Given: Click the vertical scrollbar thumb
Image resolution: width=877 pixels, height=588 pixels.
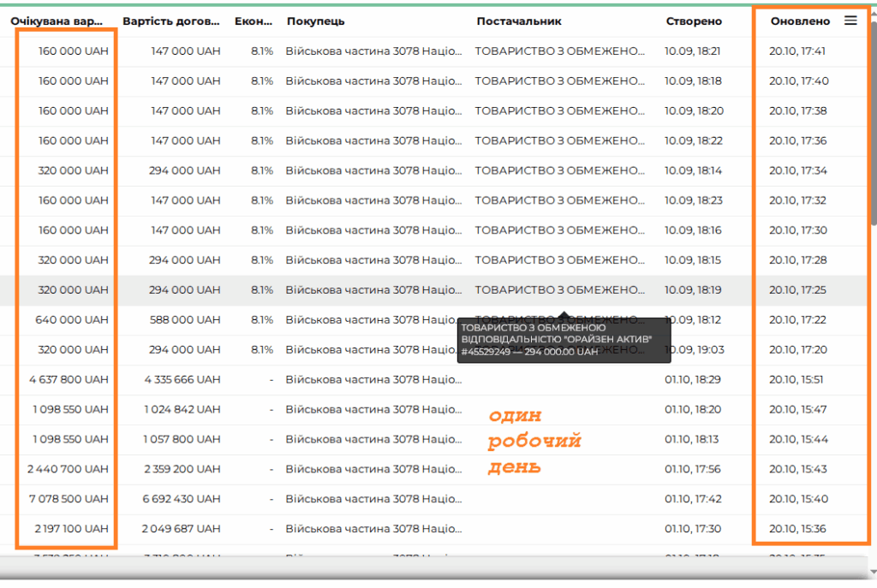Looking at the screenshot, I should pyautogui.click(x=873, y=111).
